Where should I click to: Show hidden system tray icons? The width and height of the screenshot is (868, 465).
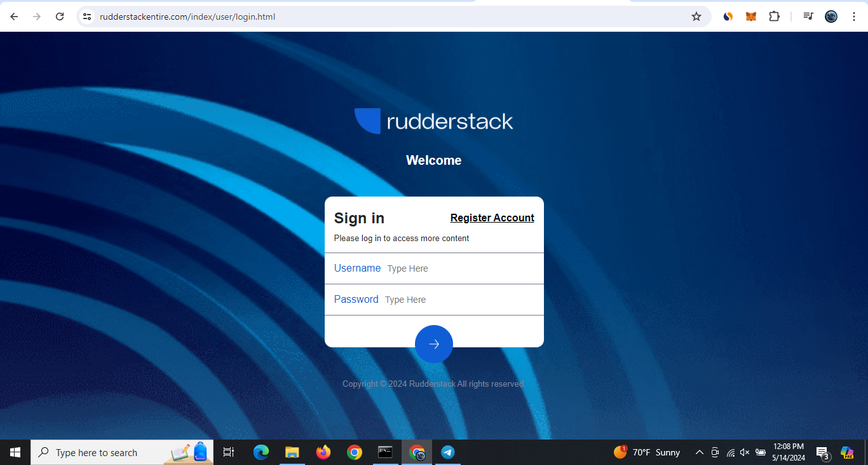coord(700,452)
